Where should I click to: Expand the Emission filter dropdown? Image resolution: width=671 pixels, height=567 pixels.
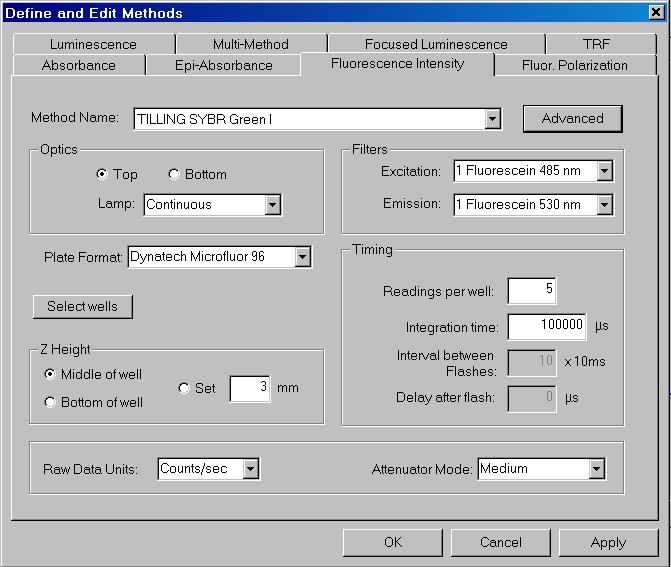click(604, 205)
